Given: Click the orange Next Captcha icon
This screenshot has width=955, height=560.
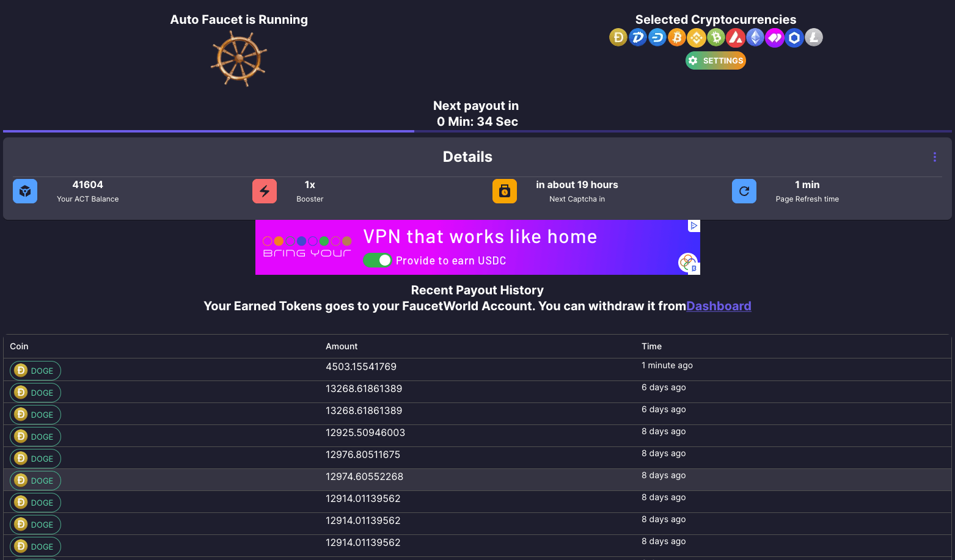Looking at the screenshot, I should [x=504, y=191].
